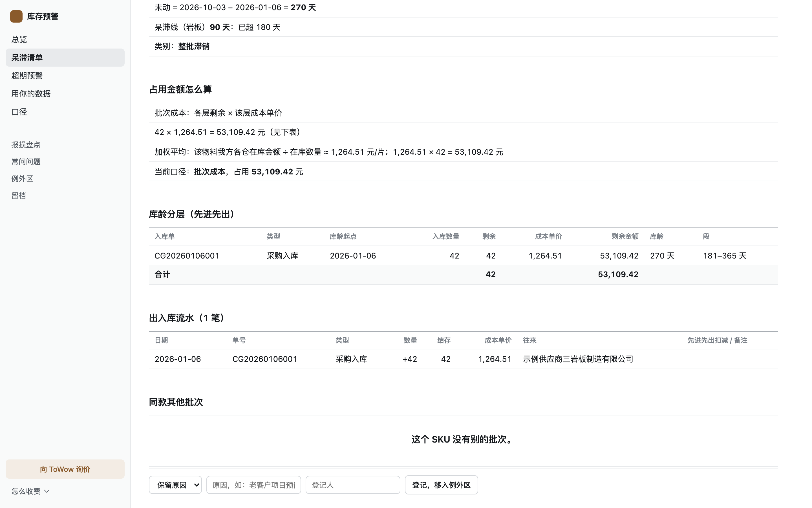Image resolution: width=812 pixels, height=508 pixels.
Task: Click the 同款其他批次 heading
Action: click(176, 402)
